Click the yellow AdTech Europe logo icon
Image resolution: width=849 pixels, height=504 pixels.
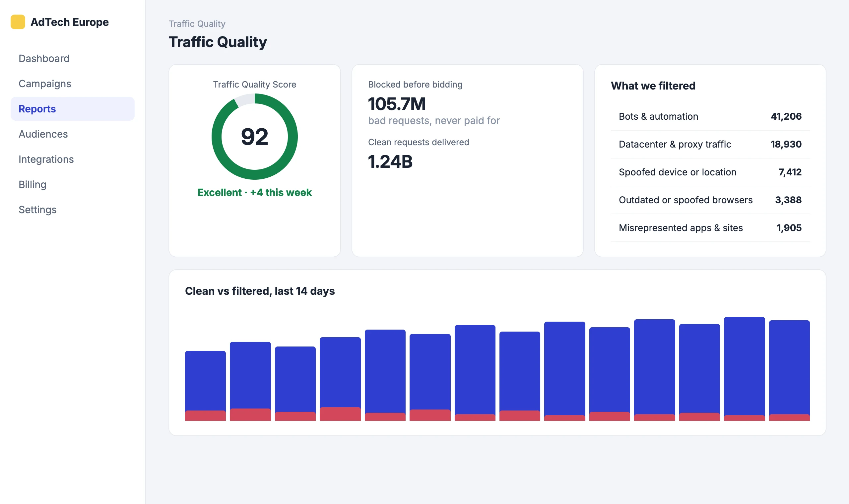click(x=18, y=22)
